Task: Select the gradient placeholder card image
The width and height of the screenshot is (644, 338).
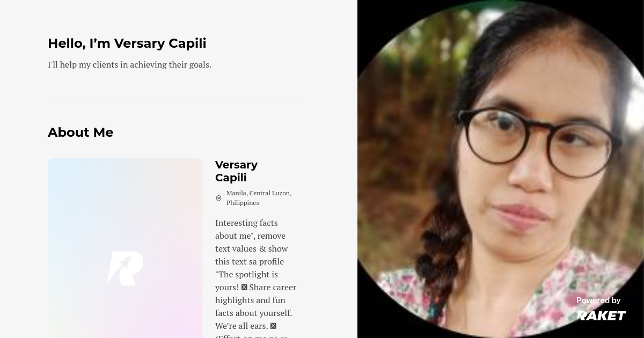Action: [x=125, y=248]
